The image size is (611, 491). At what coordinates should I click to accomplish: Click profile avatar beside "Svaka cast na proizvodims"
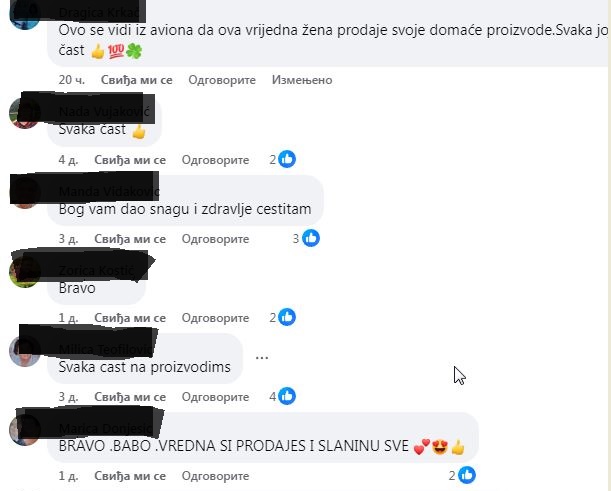[24, 351]
